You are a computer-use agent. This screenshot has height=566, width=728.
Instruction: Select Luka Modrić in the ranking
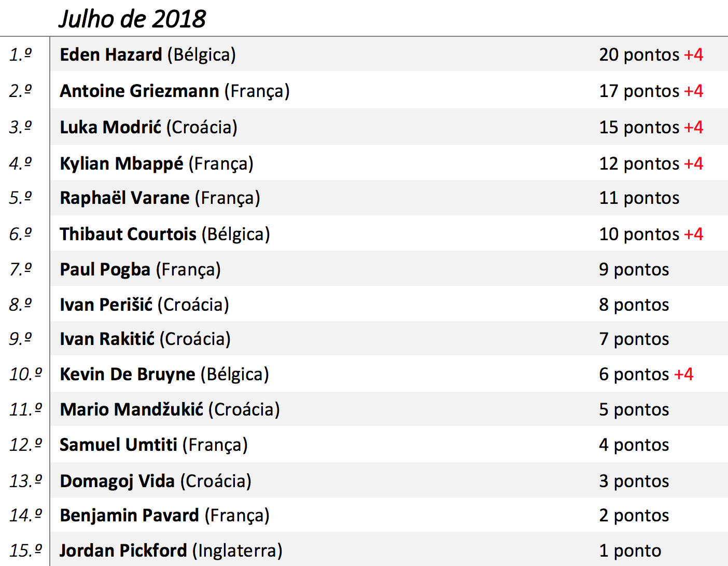click(110, 127)
